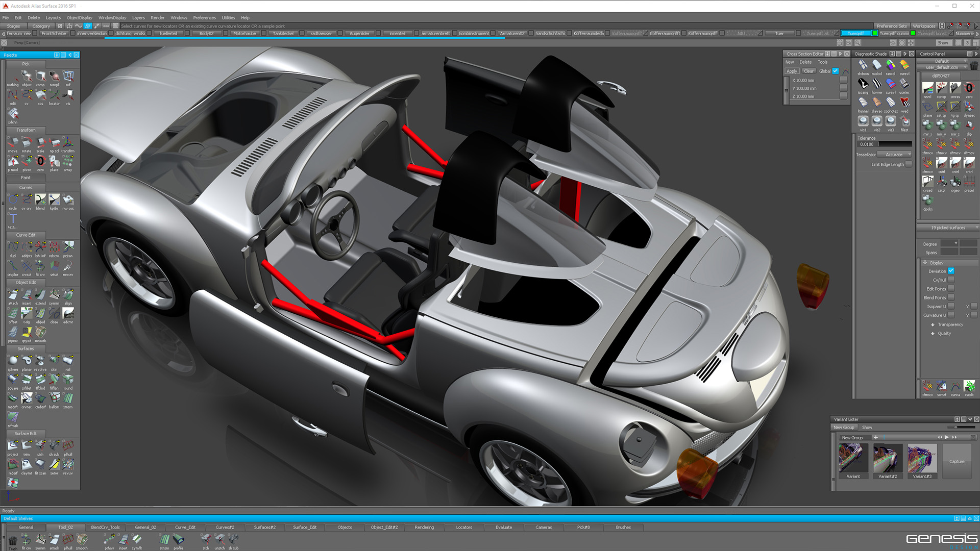980x551 pixels.
Task: Click Clear in Cross Section Editor
Action: (x=809, y=71)
